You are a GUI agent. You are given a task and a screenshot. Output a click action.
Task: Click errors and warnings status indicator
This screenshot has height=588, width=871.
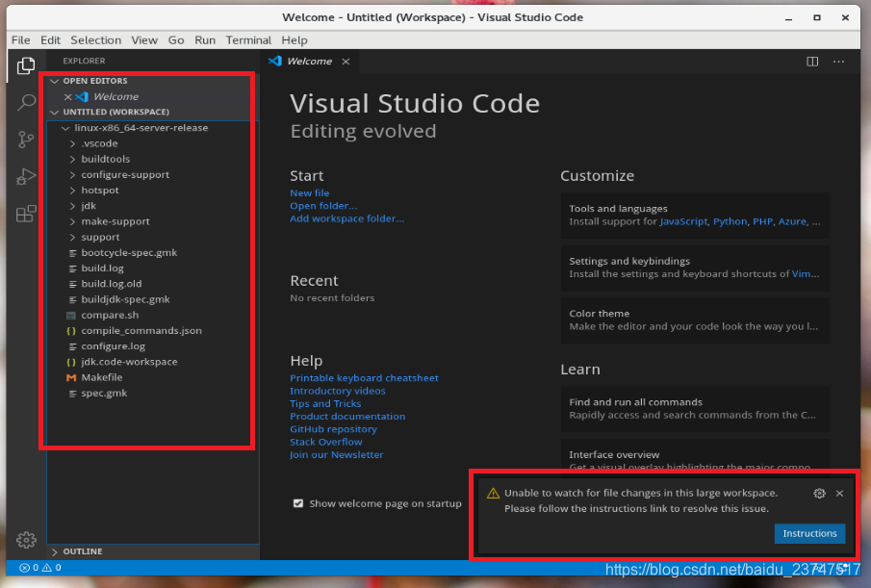(40, 568)
